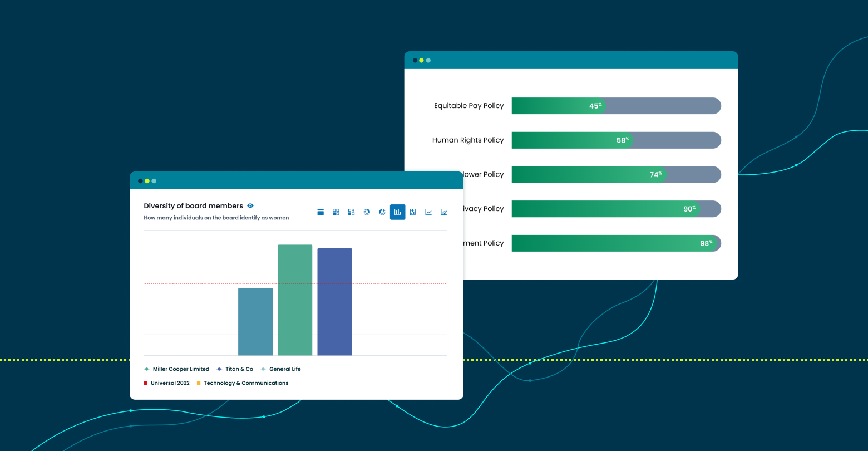The height and width of the screenshot is (451, 868).
Task: Toggle the General Life legend series
Action: pos(280,369)
